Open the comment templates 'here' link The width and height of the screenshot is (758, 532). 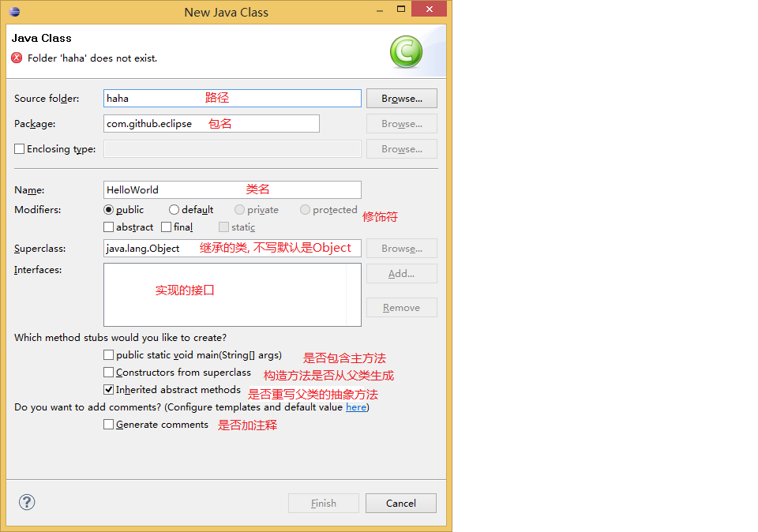pos(356,407)
